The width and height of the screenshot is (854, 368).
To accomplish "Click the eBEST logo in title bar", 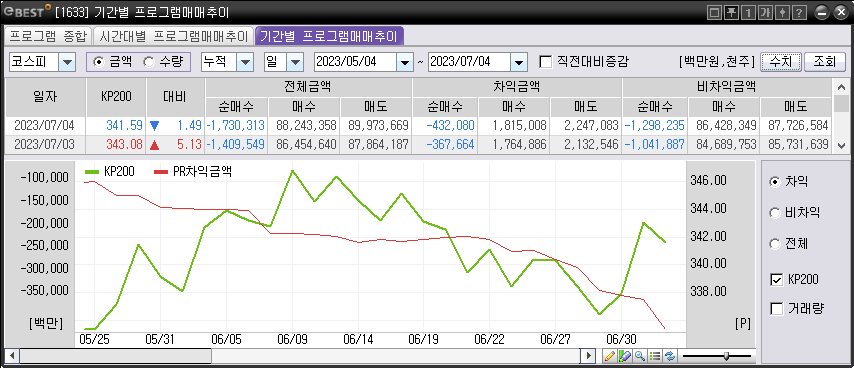I will click(x=27, y=11).
